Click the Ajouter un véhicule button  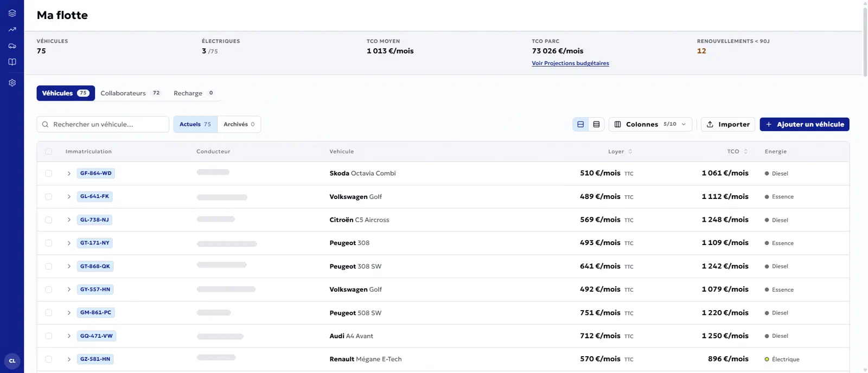pos(805,124)
